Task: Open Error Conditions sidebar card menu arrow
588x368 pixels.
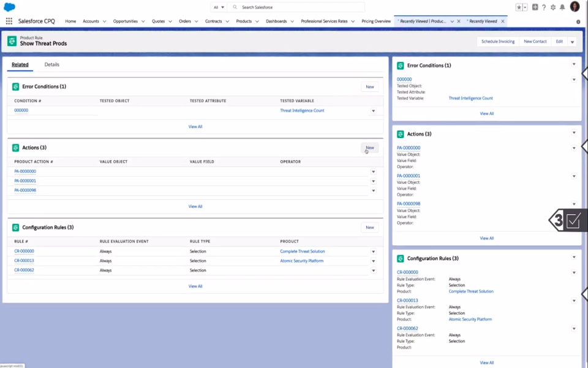Action: pos(574,64)
